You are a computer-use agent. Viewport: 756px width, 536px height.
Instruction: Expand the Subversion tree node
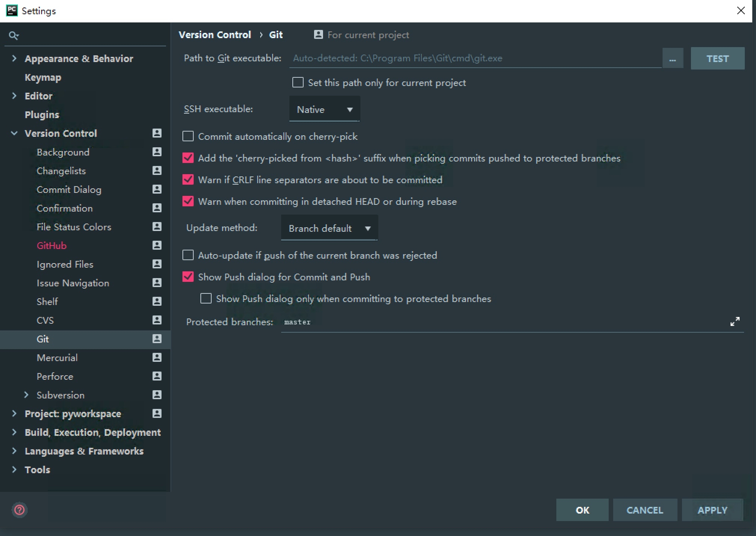coord(26,395)
